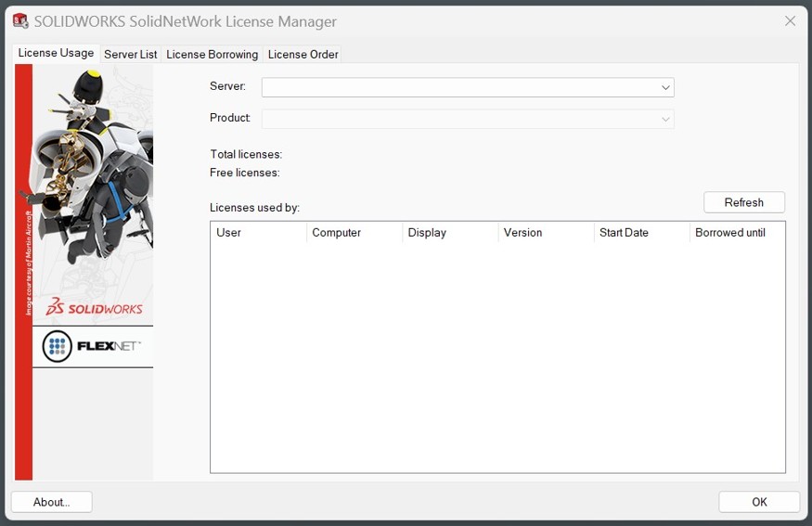Viewport: 812px width, 526px height.
Task: Confirm with the OK button
Action: (759, 502)
